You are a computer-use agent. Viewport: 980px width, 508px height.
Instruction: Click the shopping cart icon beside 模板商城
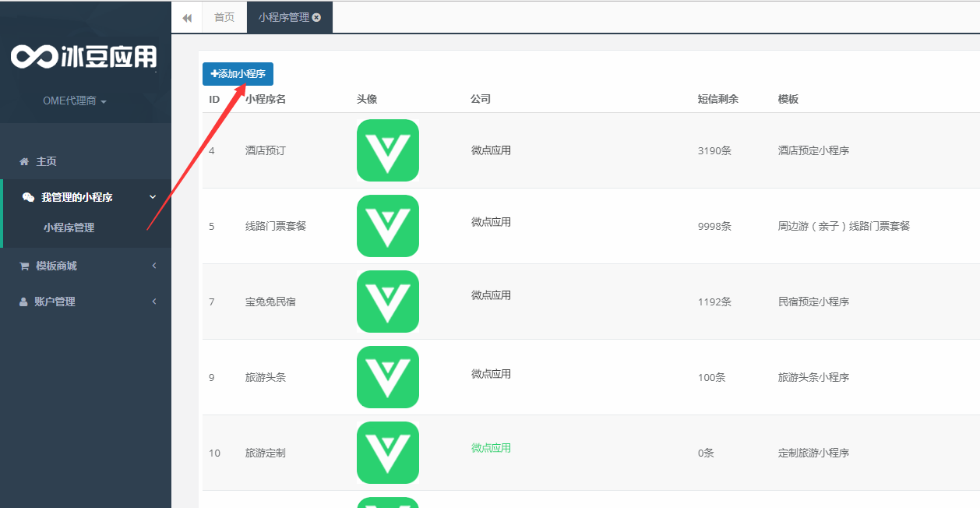click(23, 266)
